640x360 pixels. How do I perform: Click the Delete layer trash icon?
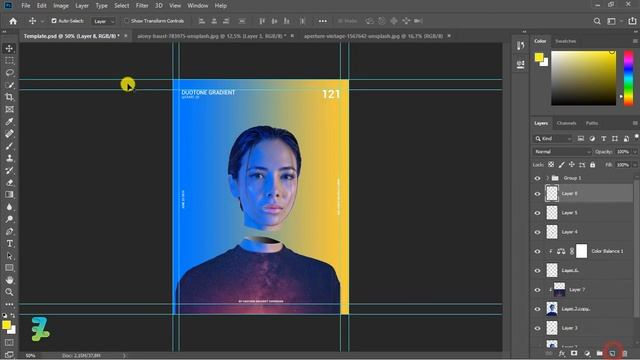click(x=624, y=353)
